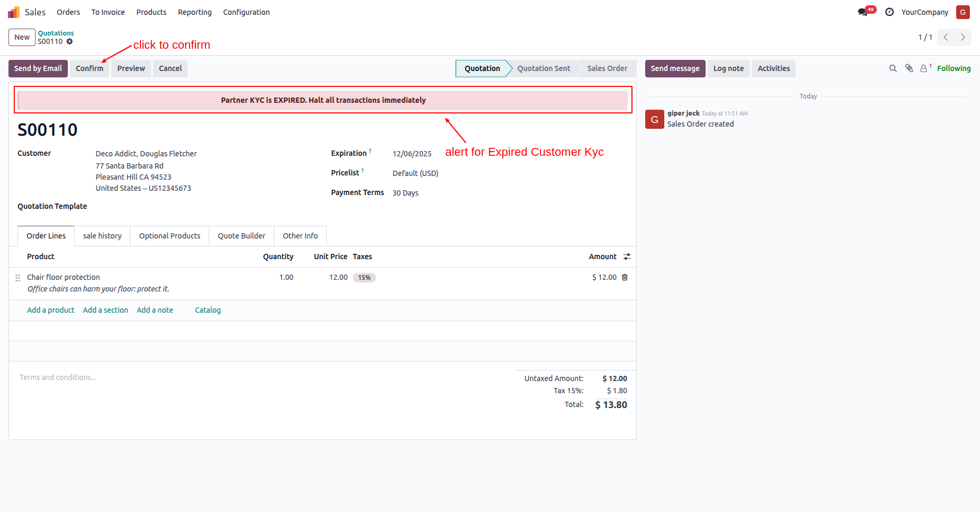The width and height of the screenshot is (980, 512).
Task: Grab the order line drag handle
Action: pos(17,278)
